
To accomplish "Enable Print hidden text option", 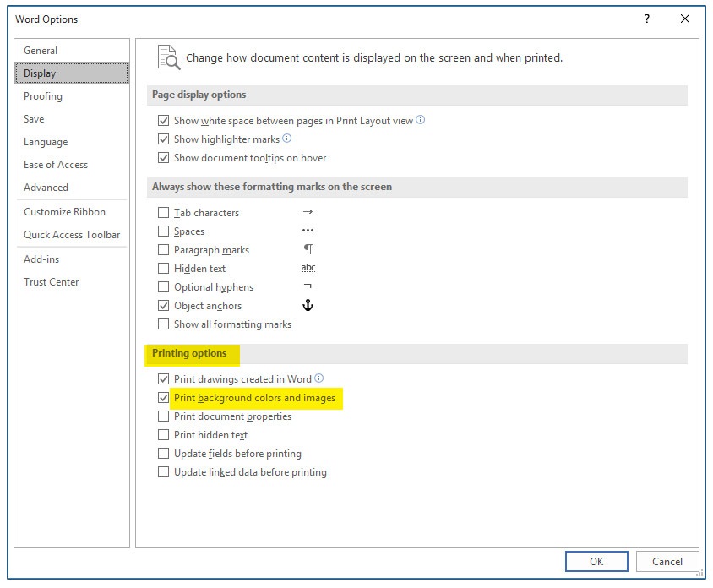I will 164,435.
